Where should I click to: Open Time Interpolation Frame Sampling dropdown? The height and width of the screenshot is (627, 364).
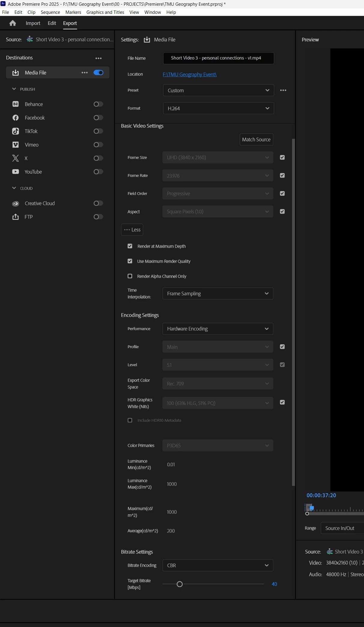coord(218,294)
